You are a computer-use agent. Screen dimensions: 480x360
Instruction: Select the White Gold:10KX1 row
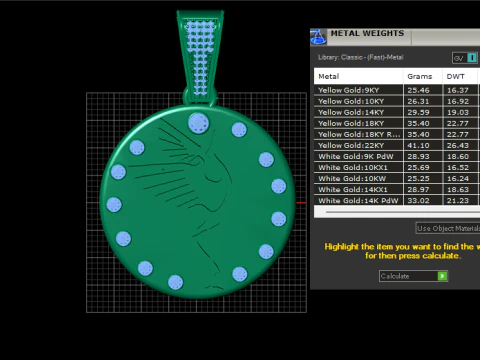coord(397,167)
